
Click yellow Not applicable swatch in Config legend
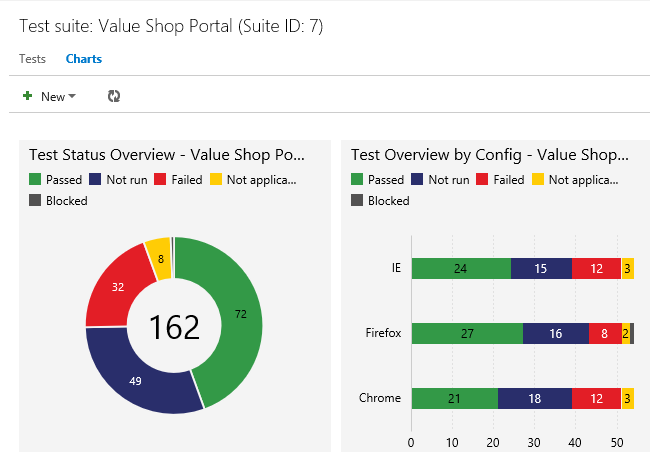point(538,180)
